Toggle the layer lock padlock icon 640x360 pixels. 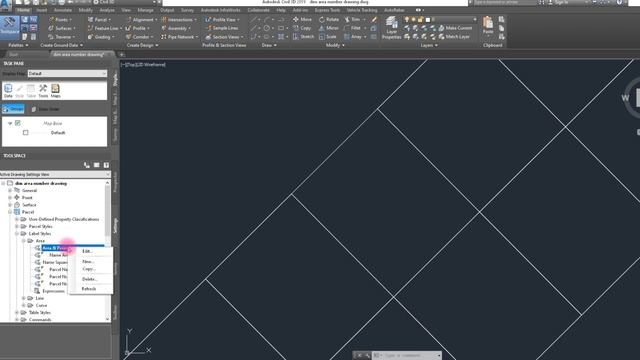(x=420, y=20)
